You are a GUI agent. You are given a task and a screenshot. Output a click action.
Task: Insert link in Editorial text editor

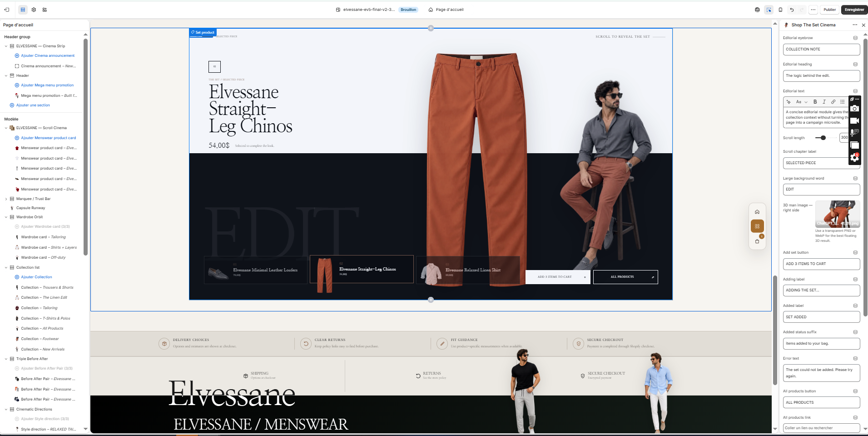point(833,102)
